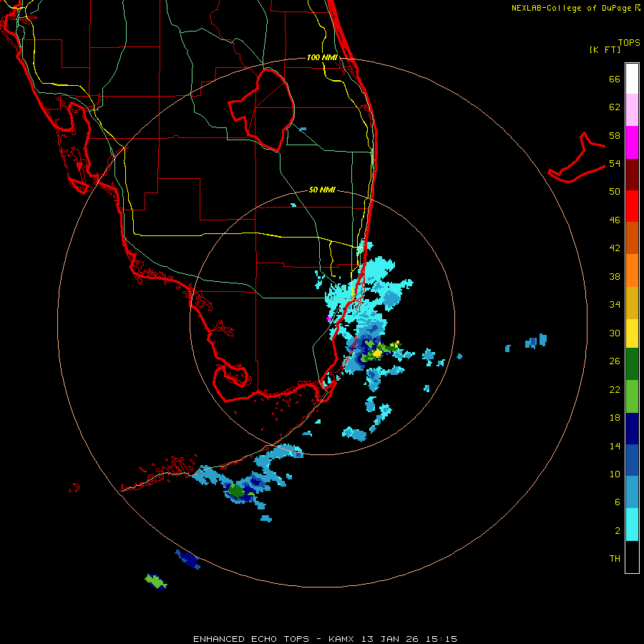Click the cyan 10K FT legend swatch
Viewport: 644px width, 644px height.
pos(632,525)
